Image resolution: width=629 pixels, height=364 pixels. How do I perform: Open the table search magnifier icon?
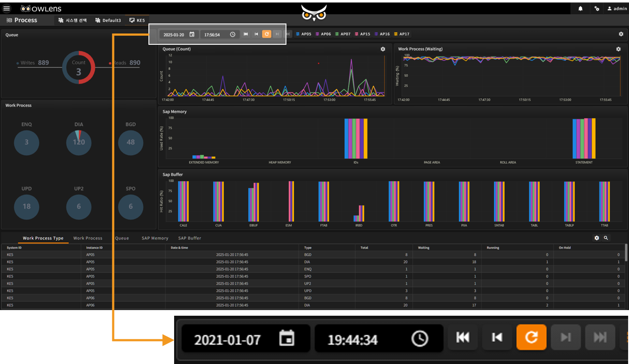(605, 238)
